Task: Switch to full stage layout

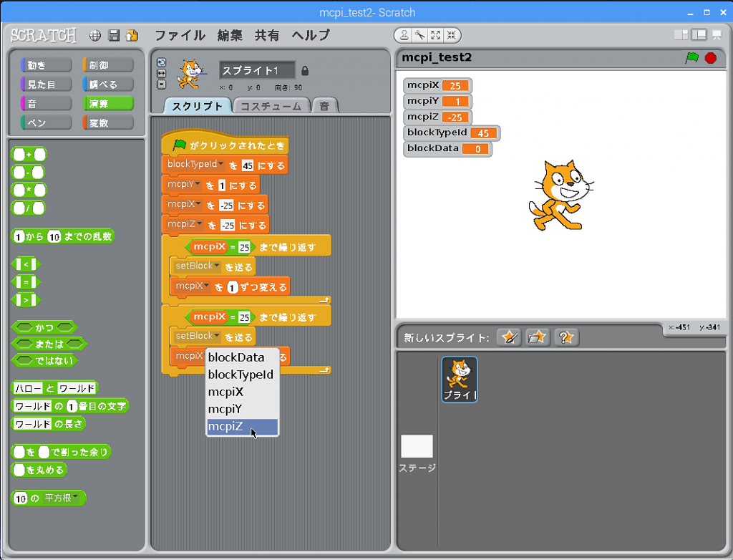Action: 699,34
